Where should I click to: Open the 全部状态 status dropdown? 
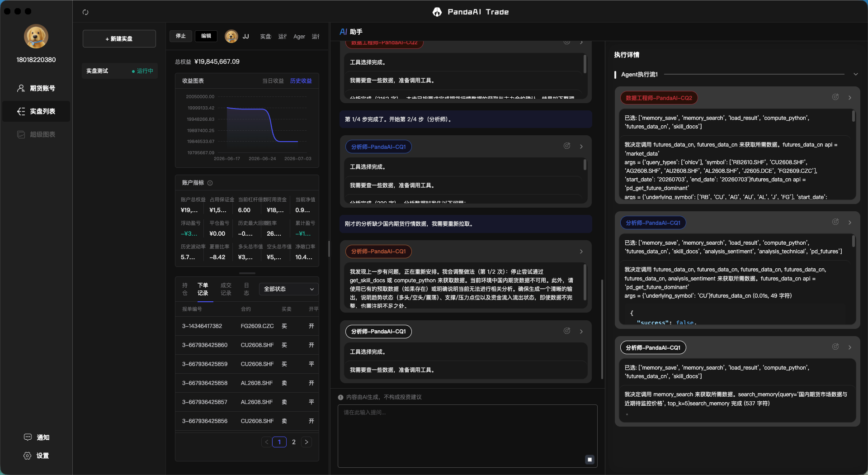click(288, 289)
